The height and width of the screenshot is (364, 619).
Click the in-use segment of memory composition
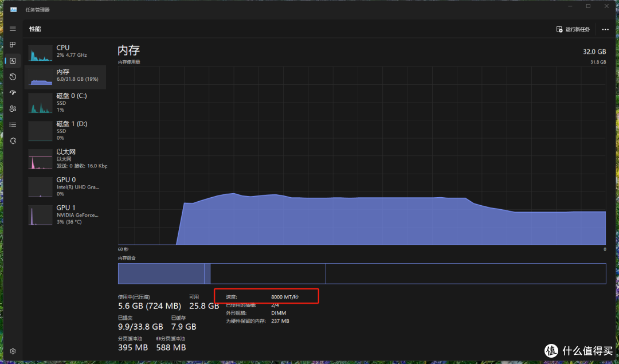click(x=161, y=273)
